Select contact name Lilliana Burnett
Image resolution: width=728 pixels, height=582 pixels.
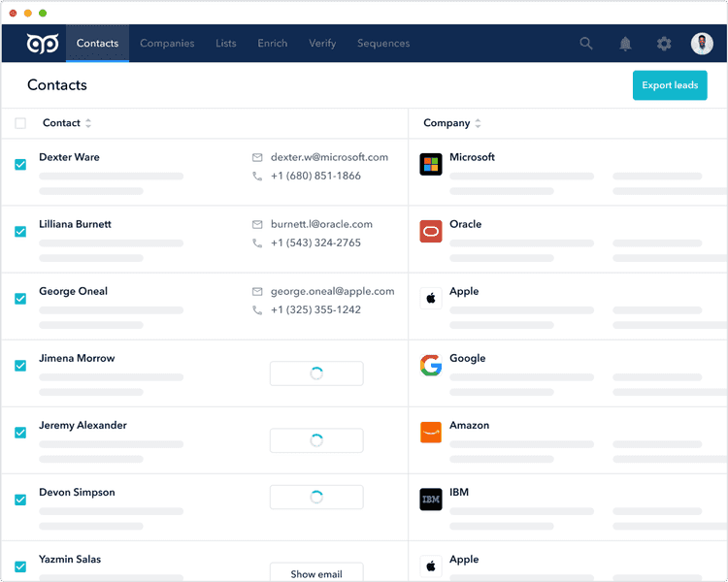pos(75,224)
